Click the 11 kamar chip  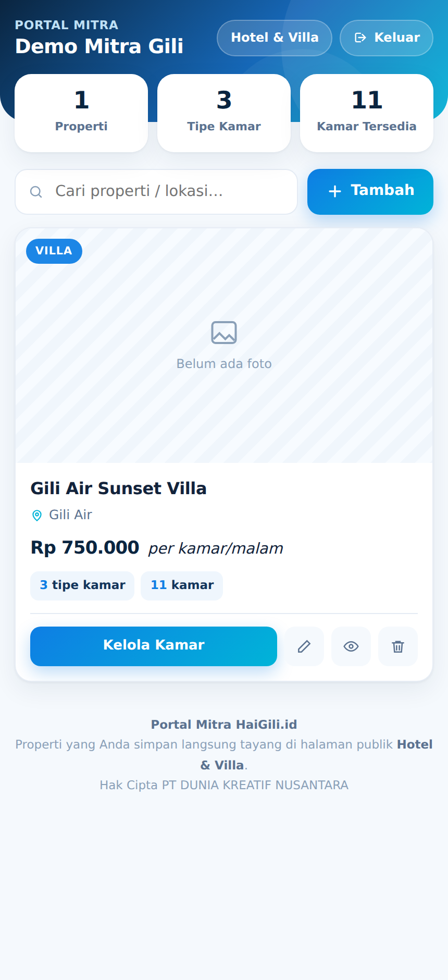point(182,586)
